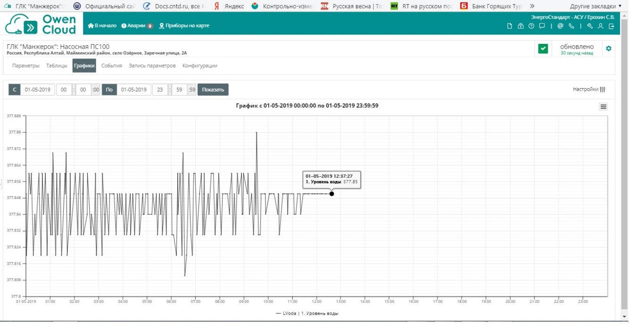Click the lock icon in header
The height and width of the screenshot is (331, 644).
[520, 26]
